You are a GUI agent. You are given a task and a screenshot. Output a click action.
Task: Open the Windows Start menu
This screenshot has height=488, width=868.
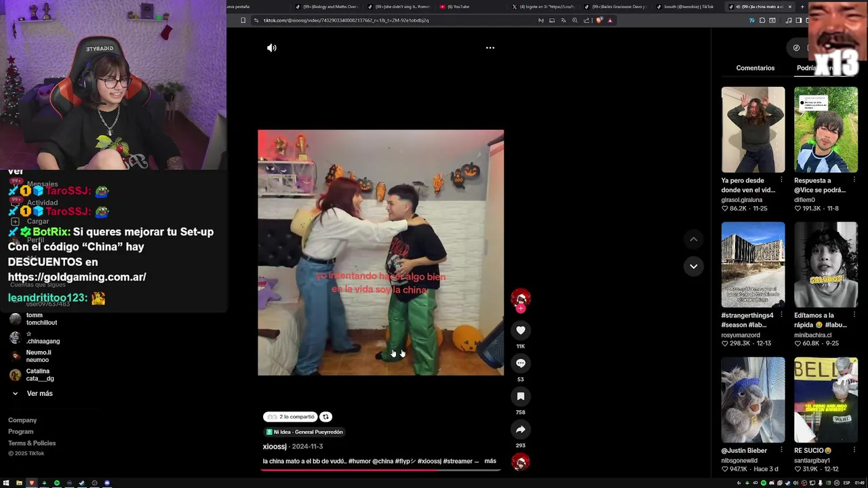click(x=6, y=483)
